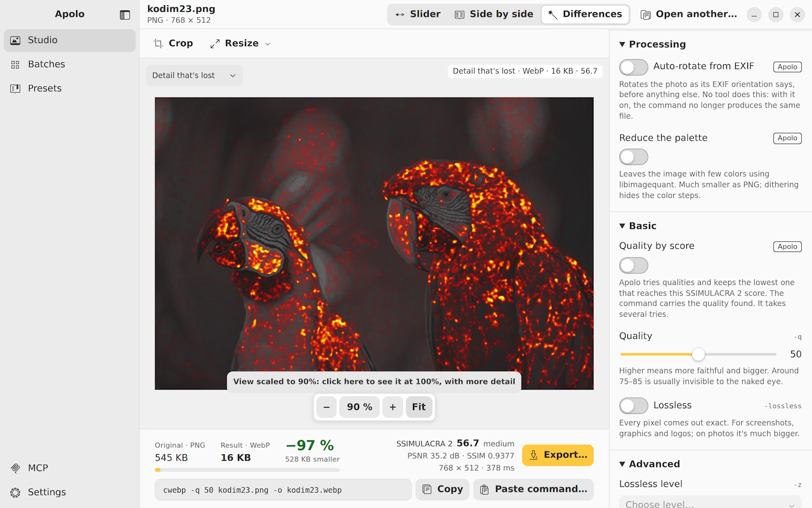Select the Differences view tab
The width and height of the screenshot is (812, 508).
585,14
